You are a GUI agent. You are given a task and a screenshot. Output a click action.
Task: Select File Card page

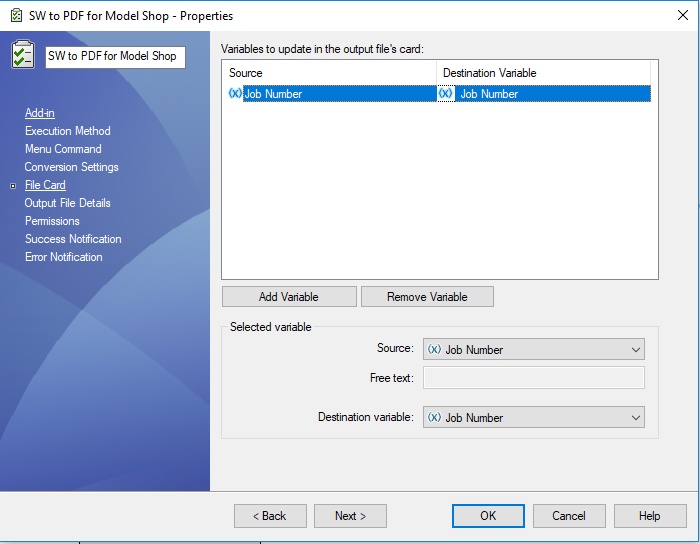tap(45, 185)
